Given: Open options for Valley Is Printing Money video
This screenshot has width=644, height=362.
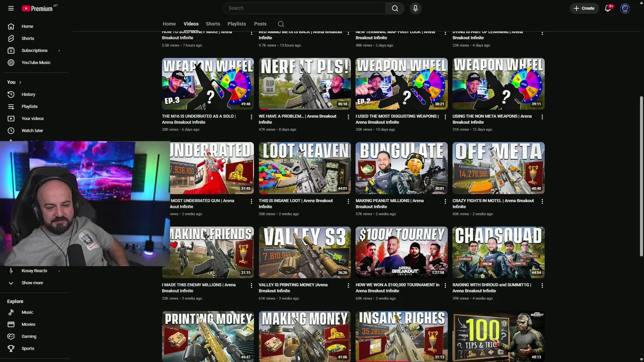Looking at the screenshot, I should click(x=348, y=285).
